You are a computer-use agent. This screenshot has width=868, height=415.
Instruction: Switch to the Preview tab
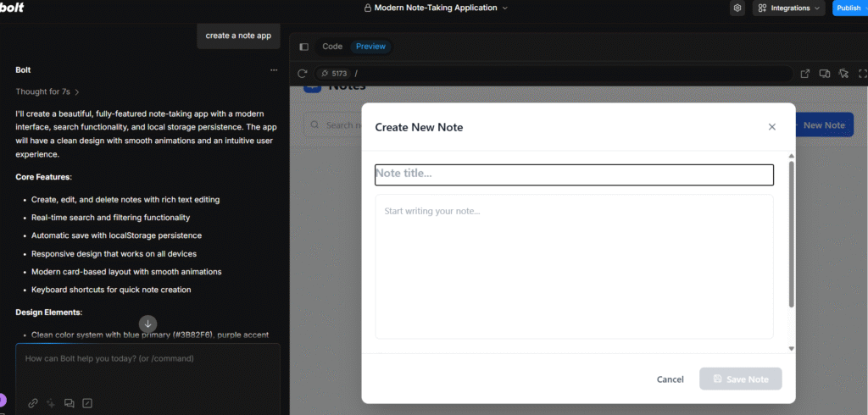pos(370,47)
